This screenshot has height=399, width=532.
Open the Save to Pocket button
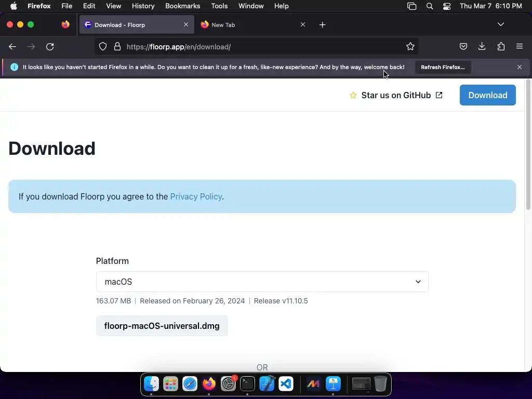(463, 46)
